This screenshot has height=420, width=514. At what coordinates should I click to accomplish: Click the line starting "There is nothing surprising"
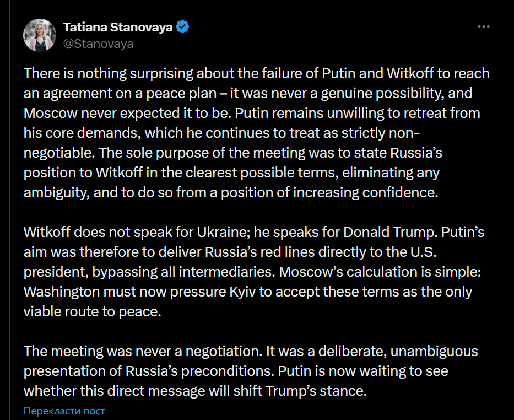pos(256,73)
